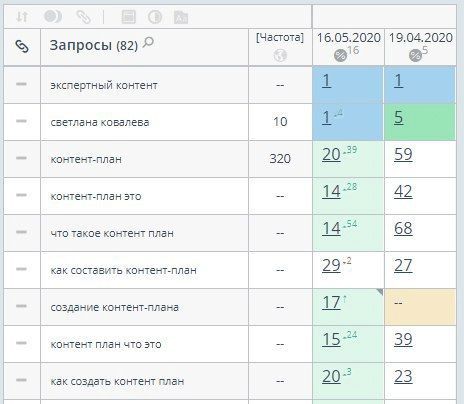Click the greyed paperclip link toolbar icon
The height and width of the screenshot is (404, 464).
click(x=83, y=17)
